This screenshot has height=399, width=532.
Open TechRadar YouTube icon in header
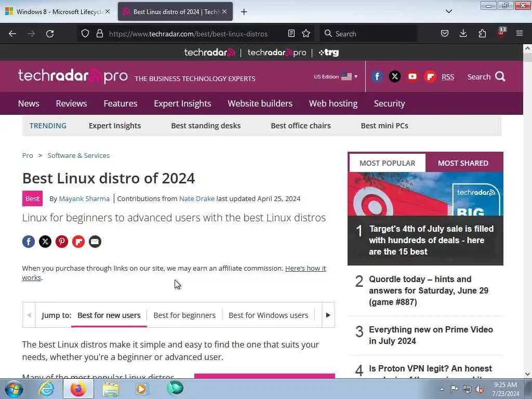coord(412,77)
